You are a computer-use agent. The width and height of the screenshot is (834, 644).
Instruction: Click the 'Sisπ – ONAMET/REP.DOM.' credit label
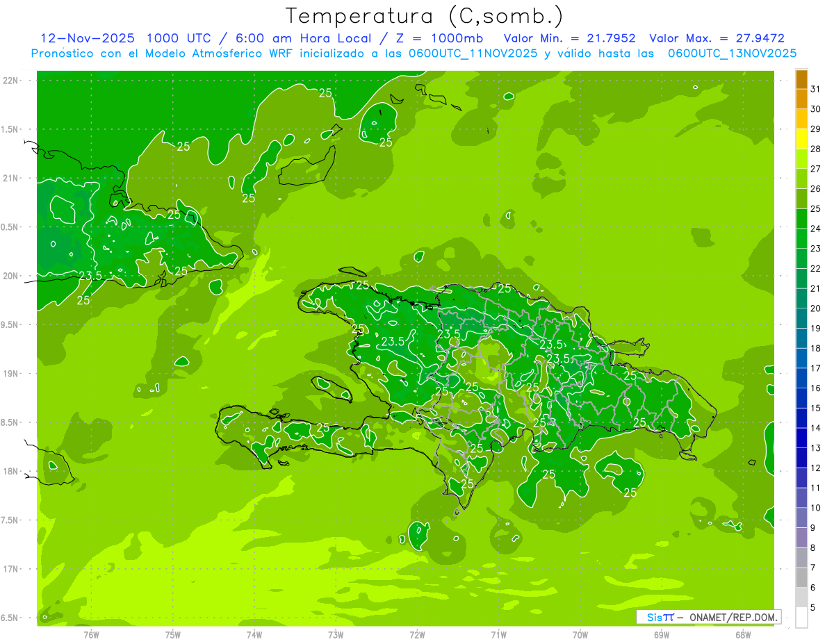pos(708,617)
